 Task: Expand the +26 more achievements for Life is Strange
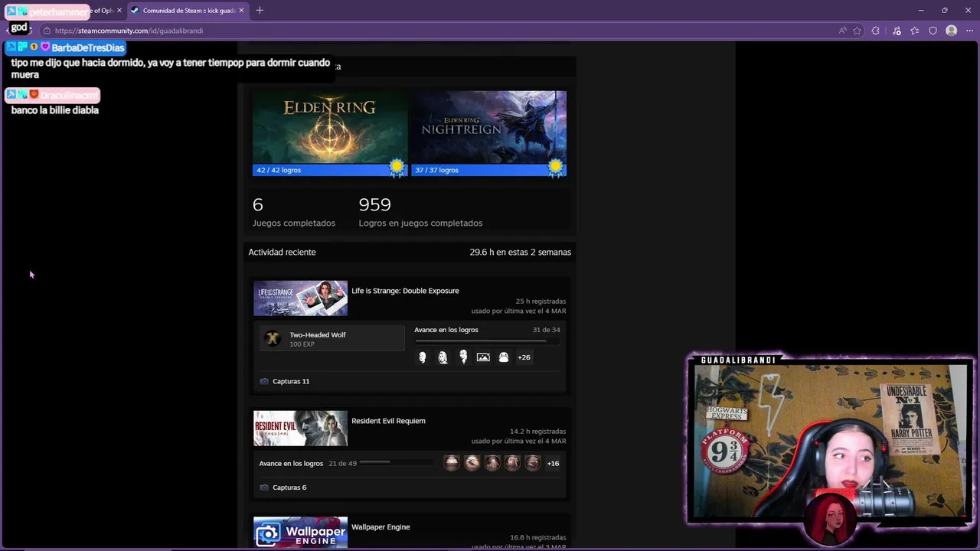(524, 357)
